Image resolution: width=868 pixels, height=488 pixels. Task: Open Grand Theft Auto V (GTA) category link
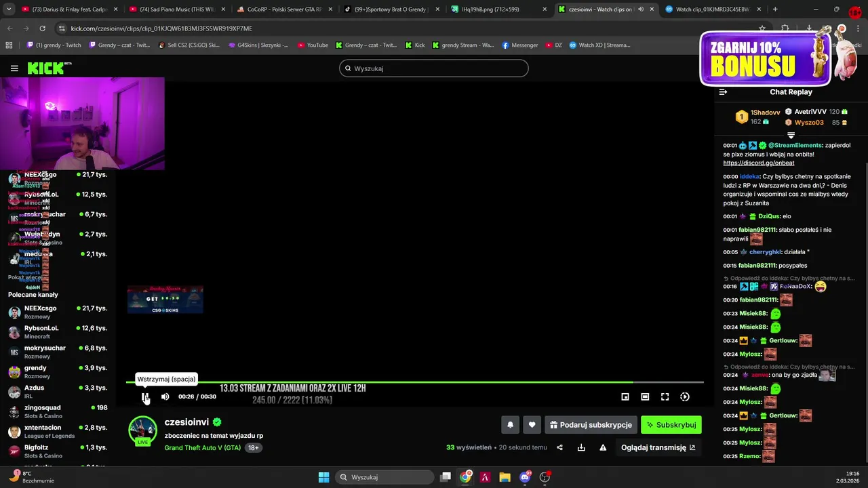[202, 447]
